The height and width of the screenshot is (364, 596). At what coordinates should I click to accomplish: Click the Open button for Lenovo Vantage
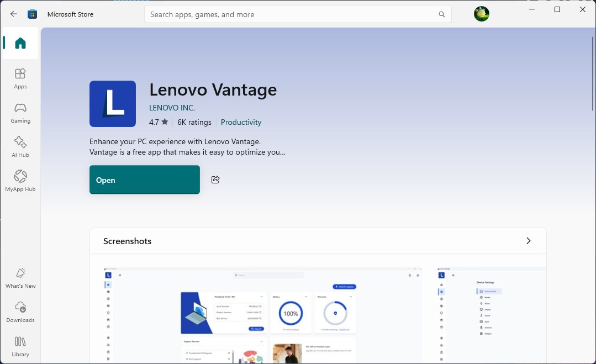[x=144, y=180]
